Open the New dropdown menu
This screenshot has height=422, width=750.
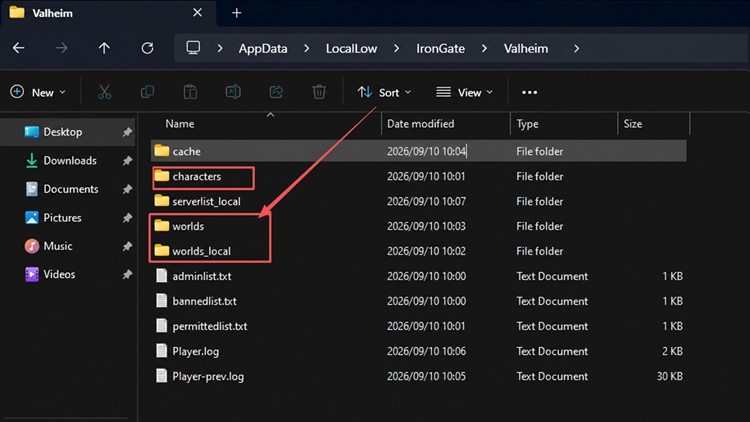[x=38, y=92]
